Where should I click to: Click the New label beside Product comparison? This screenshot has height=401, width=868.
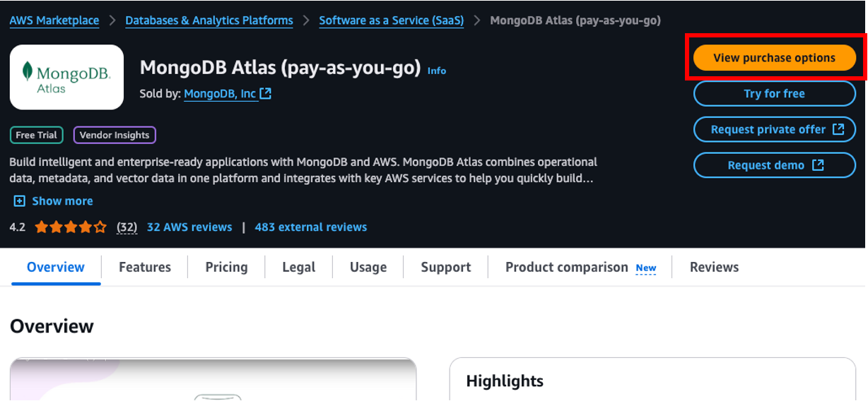(646, 268)
